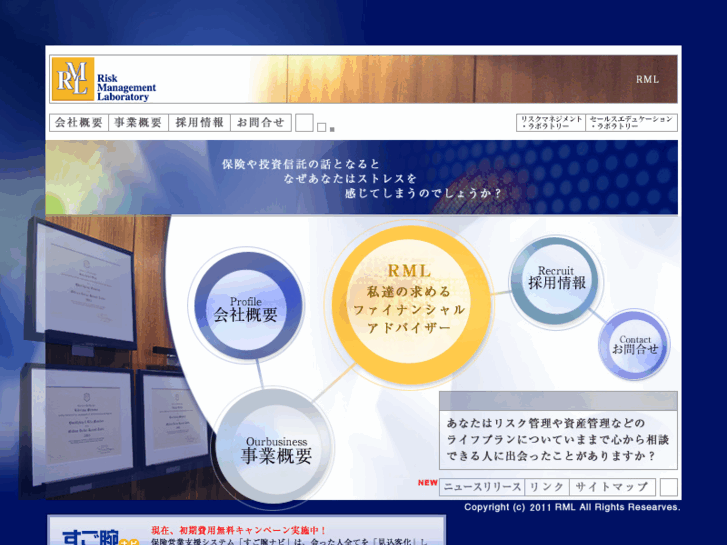
Task: Go to セールスエデュケーション・ラボラトリー link
Action: [631, 123]
